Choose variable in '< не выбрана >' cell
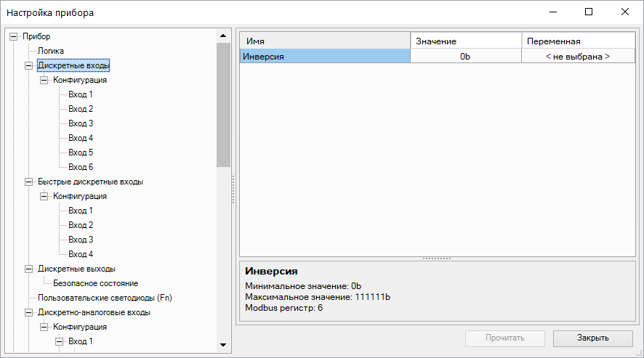 (577, 56)
